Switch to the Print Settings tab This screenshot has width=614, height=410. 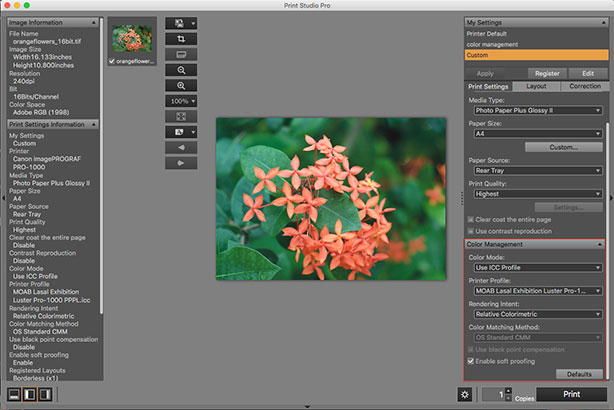point(488,87)
